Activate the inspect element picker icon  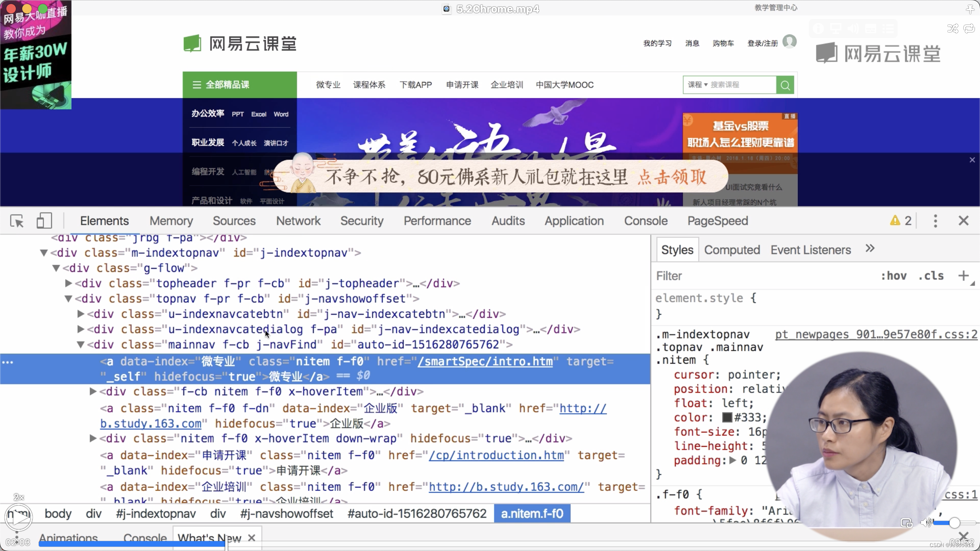17,221
